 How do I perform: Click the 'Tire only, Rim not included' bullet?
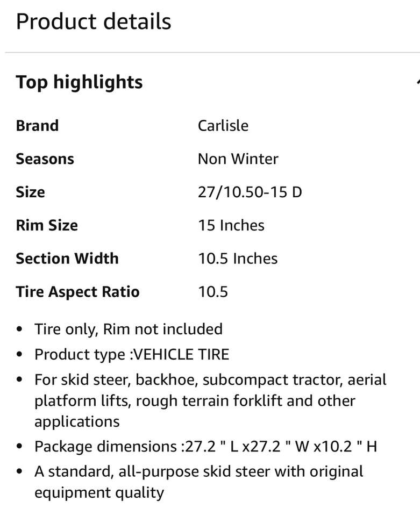pos(129,329)
